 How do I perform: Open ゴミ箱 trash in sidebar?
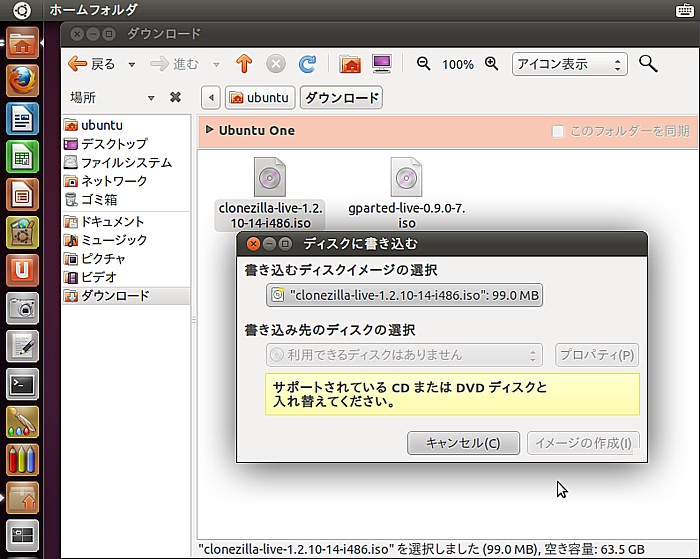click(x=126, y=200)
